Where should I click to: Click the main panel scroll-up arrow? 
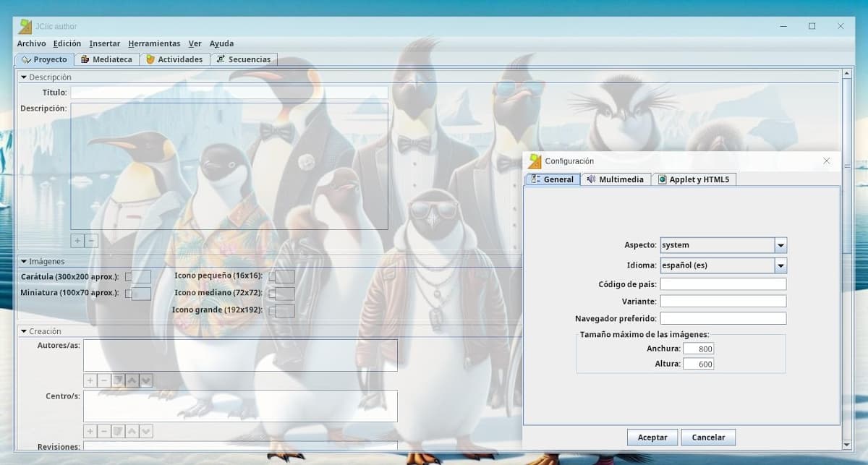pyautogui.click(x=847, y=74)
